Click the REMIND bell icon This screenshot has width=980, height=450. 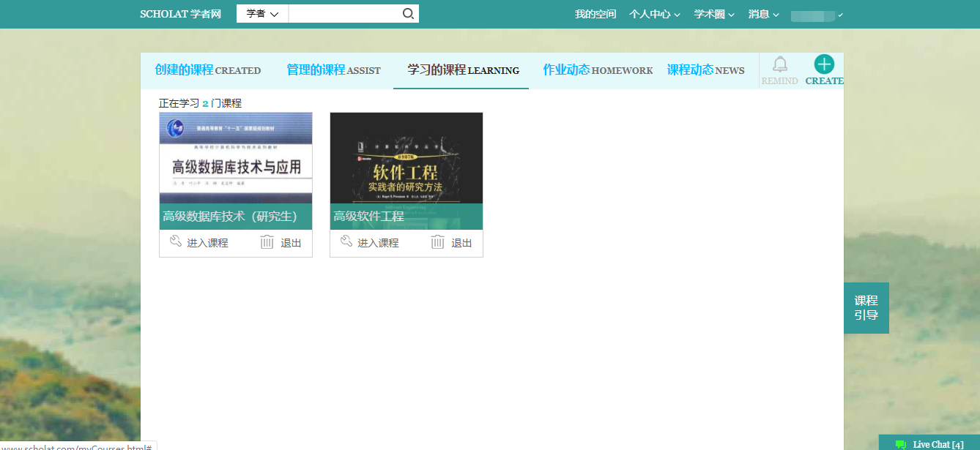click(780, 64)
